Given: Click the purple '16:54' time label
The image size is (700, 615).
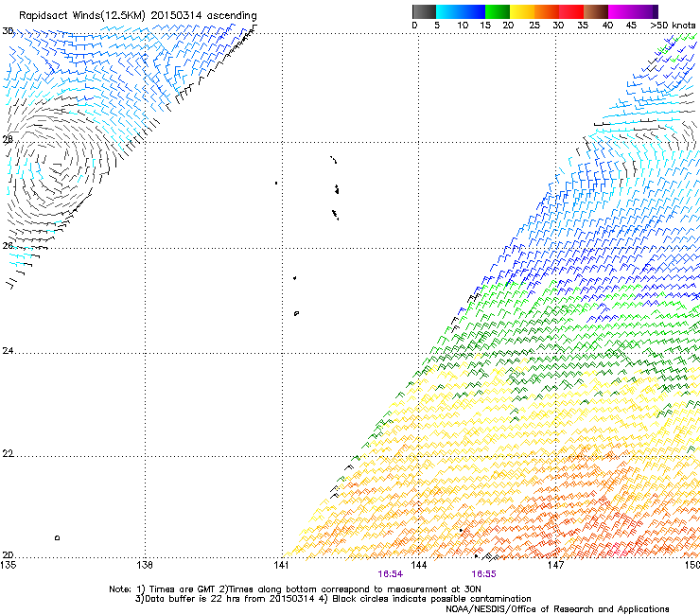Looking at the screenshot, I should point(390,574).
